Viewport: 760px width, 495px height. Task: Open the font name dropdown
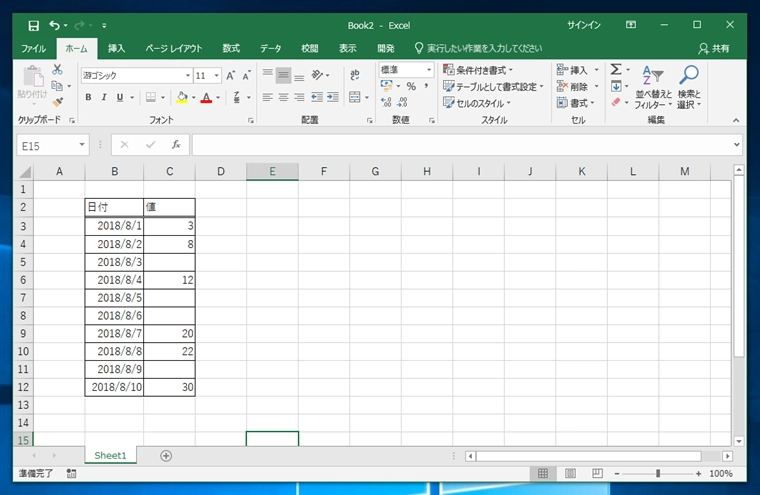pos(188,76)
